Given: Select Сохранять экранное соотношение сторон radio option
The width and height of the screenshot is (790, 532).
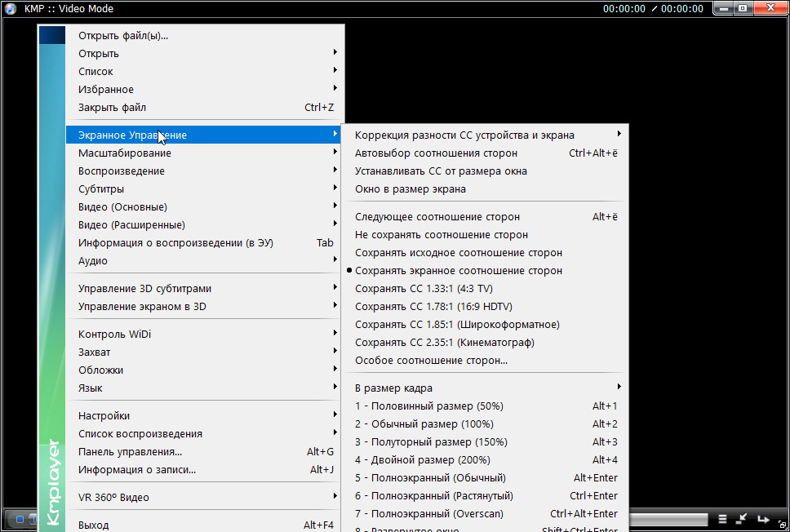Looking at the screenshot, I should coord(458,271).
